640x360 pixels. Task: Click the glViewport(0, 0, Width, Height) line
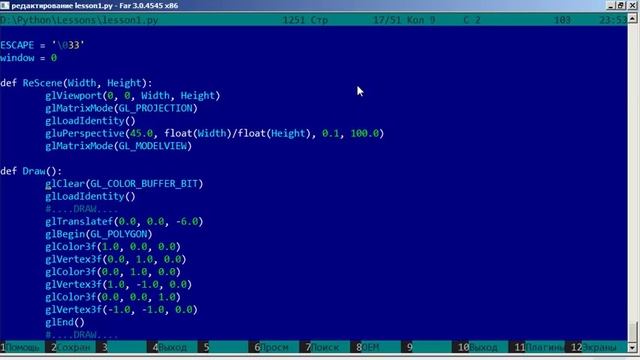(x=133, y=96)
